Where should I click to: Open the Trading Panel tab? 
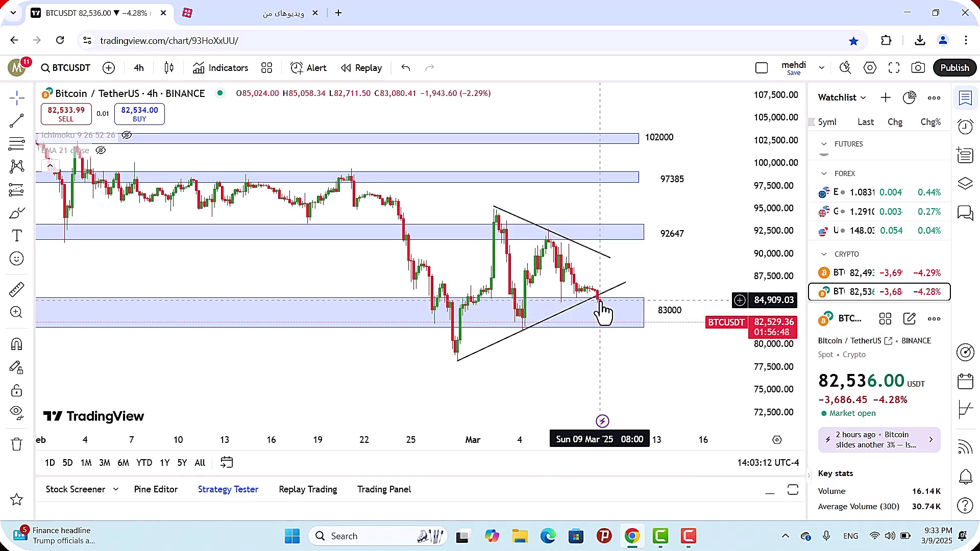[384, 489]
